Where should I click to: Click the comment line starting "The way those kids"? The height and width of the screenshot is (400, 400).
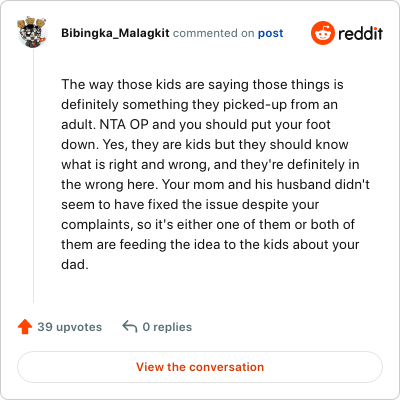tap(202, 85)
